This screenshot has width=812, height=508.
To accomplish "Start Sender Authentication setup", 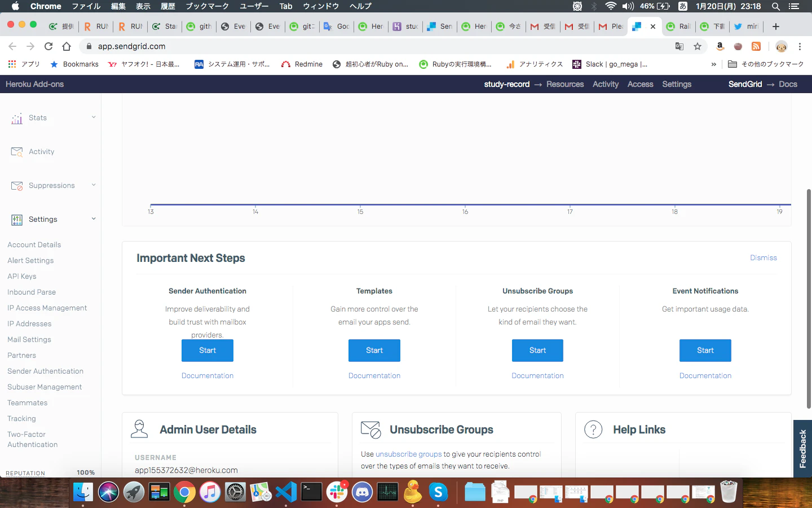I will [208, 351].
